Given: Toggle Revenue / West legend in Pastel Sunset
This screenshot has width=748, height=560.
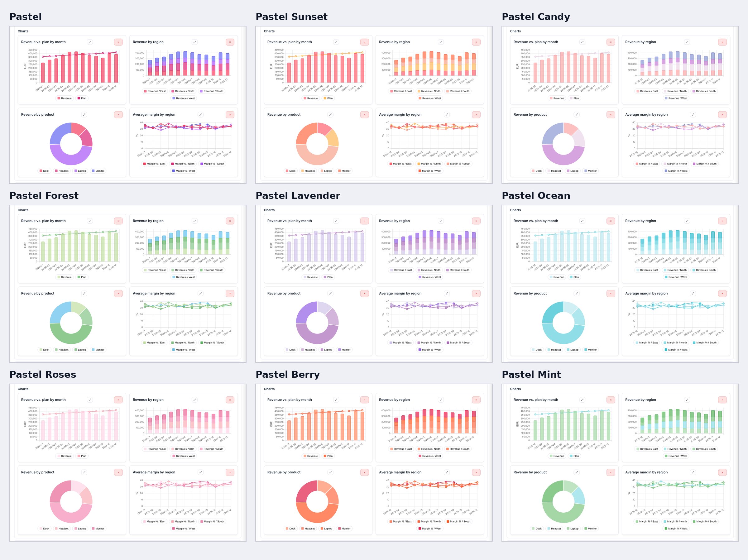Looking at the screenshot, I should tap(430, 98).
